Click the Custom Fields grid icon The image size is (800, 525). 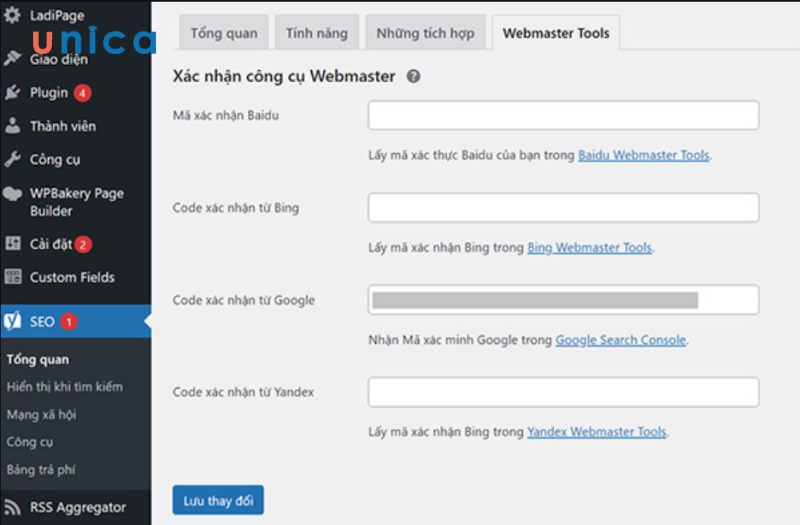[13, 277]
